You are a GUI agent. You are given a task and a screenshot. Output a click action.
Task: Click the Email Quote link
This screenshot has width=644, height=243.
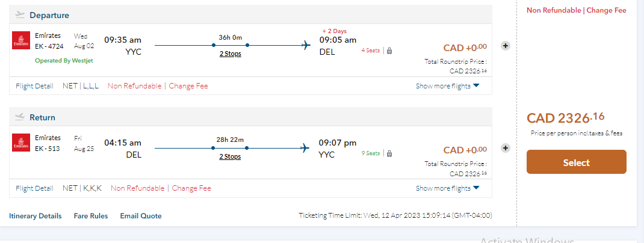click(x=141, y=216)
